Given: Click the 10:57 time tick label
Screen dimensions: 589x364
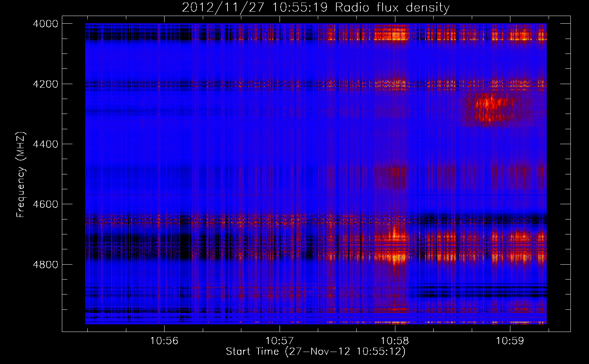Looking at the screenshot, I should click(280, 341).
